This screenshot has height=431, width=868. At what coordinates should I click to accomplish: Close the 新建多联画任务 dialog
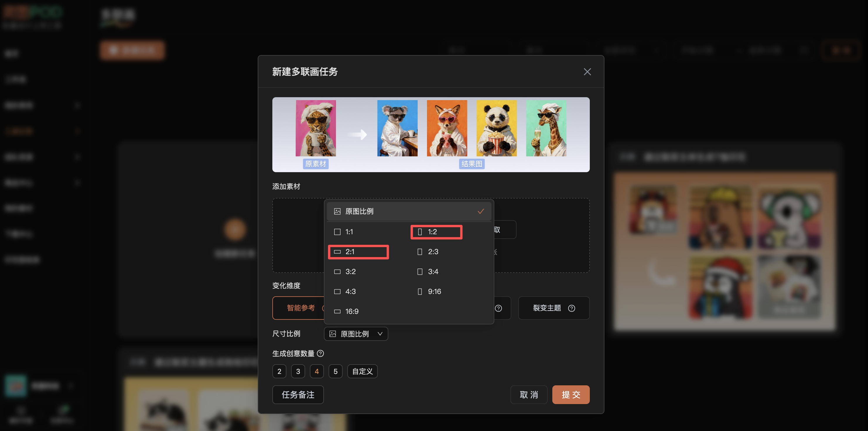[587, 72]
